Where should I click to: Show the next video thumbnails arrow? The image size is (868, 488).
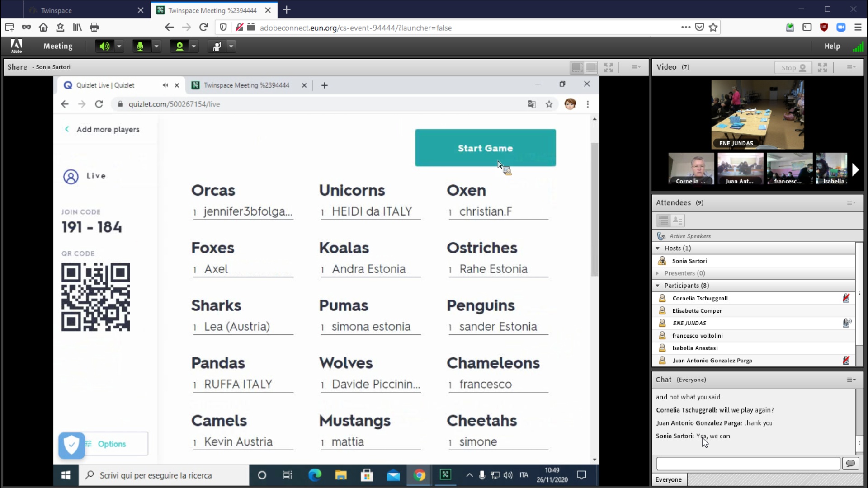855,169
